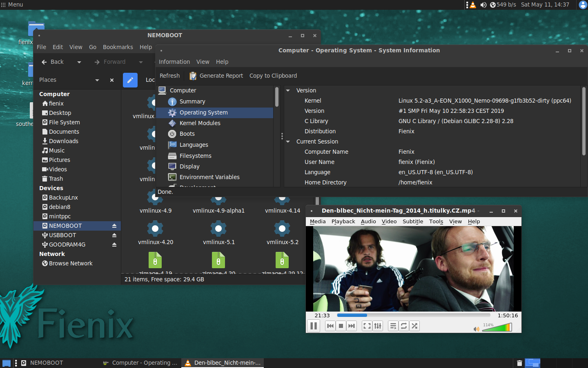Show the VLC playlist
Image resolution: width=588 pixels, height=368 pixels.
click(393, 326)
